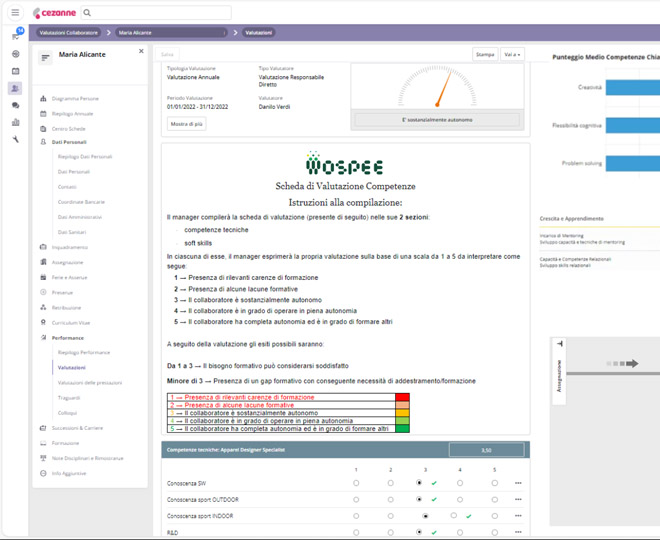Screen dimensions: 660x540
Task: Select rating 2 for Conoscenza sport OUTDOOR
Action: (x=391, y=500)
